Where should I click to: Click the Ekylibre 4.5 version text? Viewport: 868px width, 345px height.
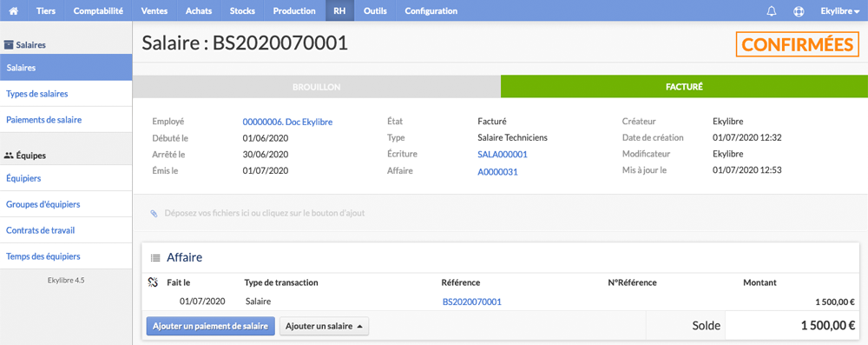(x=66, y=281)
